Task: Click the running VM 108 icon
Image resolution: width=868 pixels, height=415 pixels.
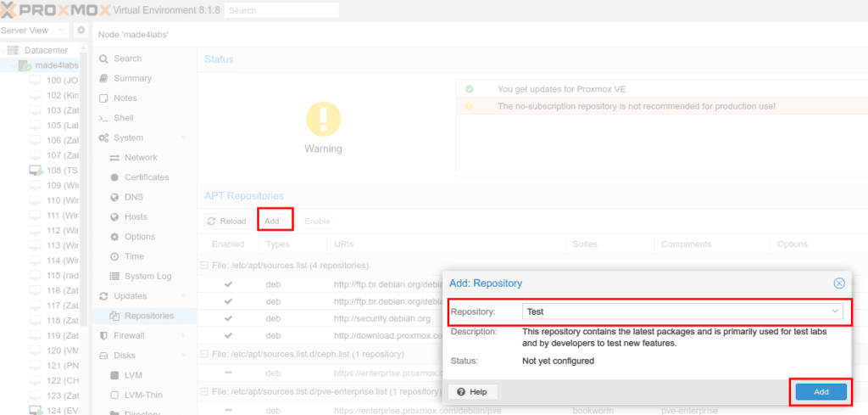Action: 36,171
